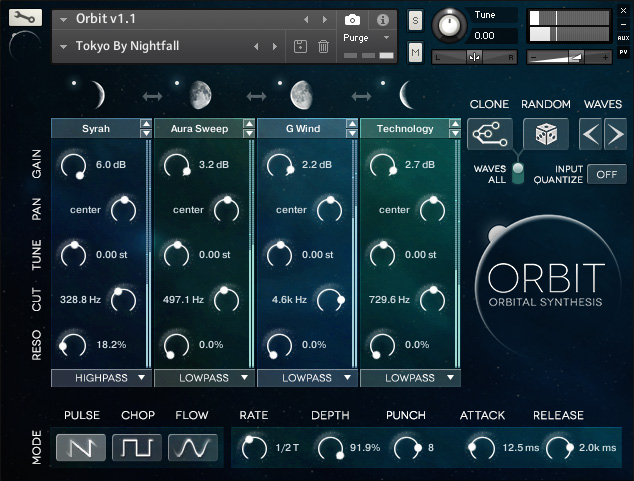
Task: Select previous preset arrow beside Tokyo By Nightfall
Action: (x=256, y=46)
